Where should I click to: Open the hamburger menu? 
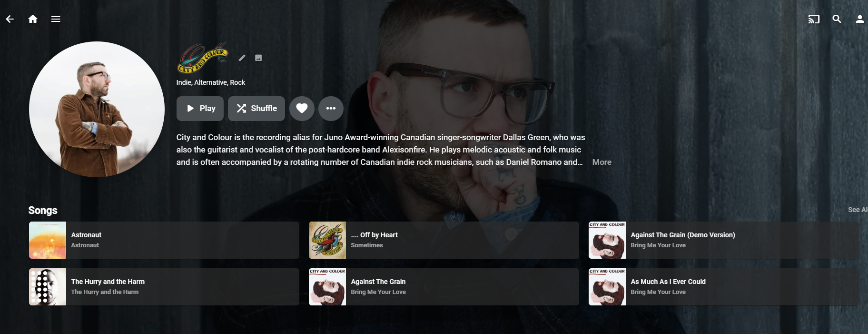pyautogui.click(x=56, y=19)
